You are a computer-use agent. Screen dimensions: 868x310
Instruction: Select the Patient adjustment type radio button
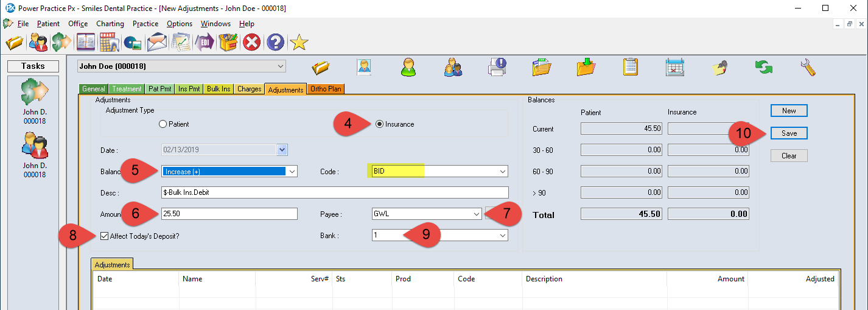pos(163,124)
